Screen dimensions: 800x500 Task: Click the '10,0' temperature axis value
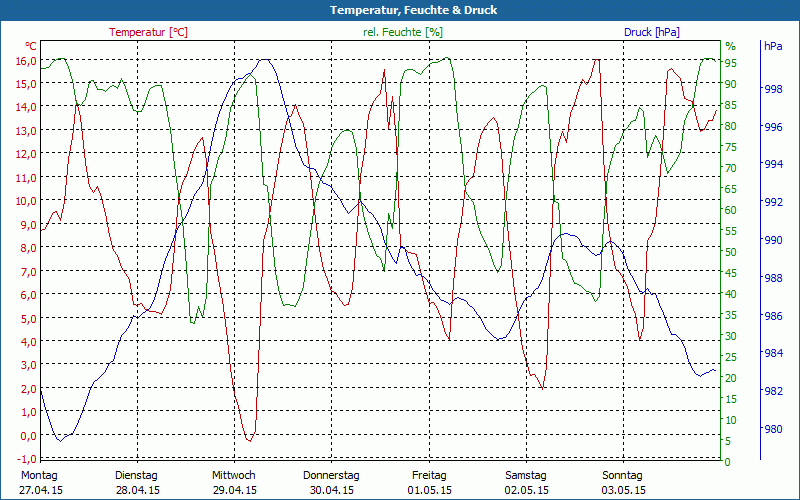coord(26,201)
